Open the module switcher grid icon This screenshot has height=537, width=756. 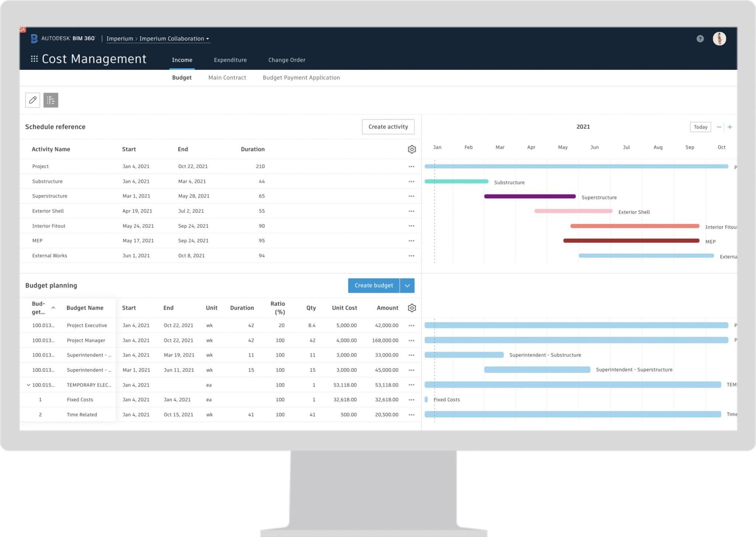34,59
